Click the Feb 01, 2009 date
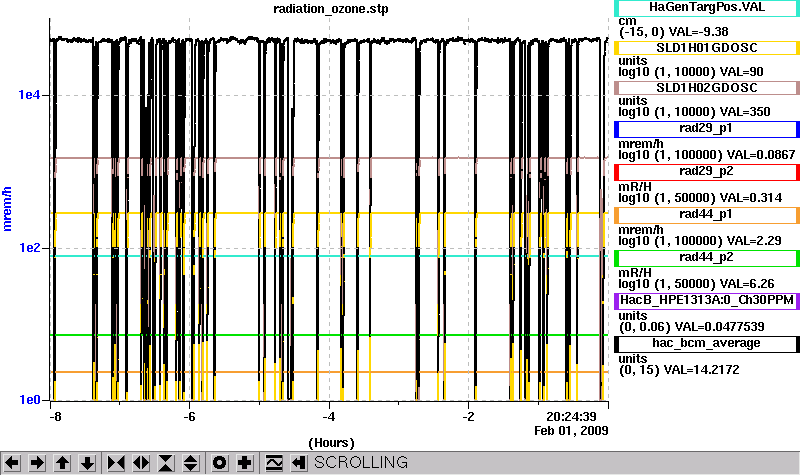 coord(571,431)
